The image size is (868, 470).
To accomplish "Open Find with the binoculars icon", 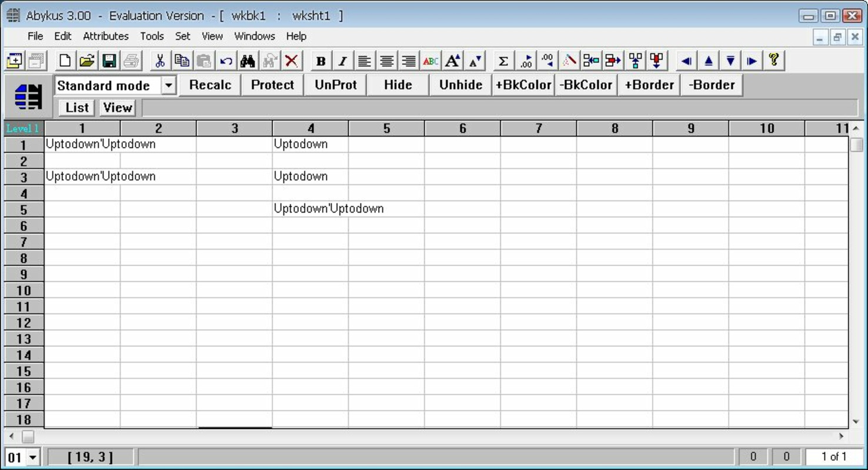I will [248, 61].
